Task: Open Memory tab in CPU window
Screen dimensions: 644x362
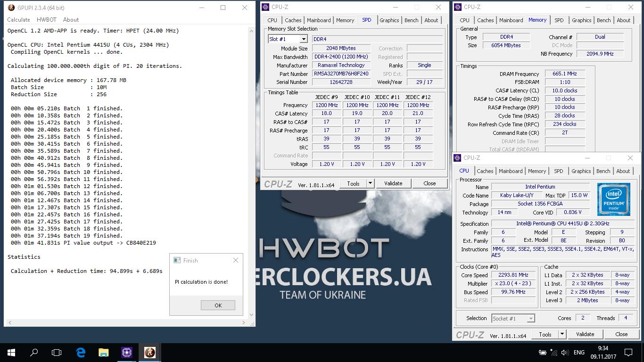Action: coord(537,171)
